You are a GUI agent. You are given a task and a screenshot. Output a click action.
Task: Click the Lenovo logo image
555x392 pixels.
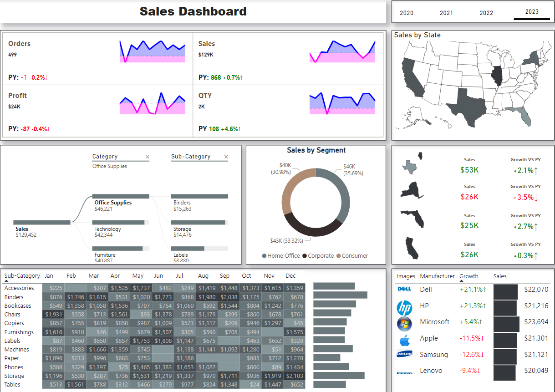coord(404,373)
